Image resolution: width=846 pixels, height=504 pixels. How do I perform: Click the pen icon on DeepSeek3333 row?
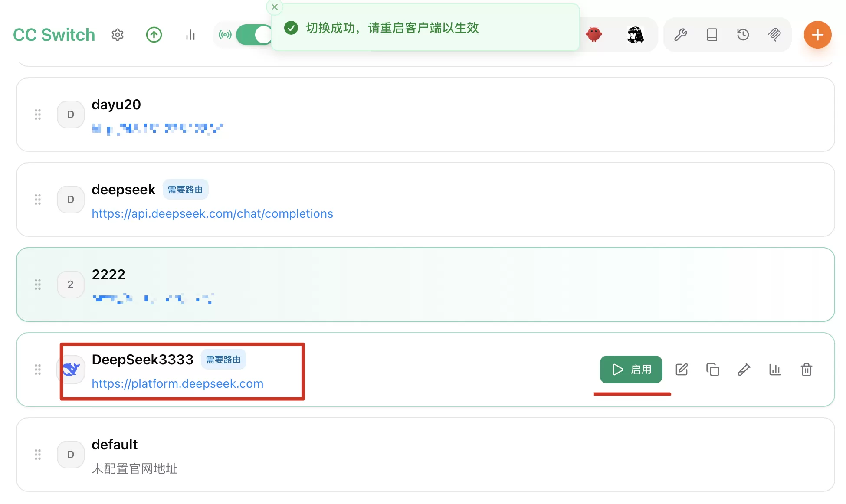point(744,370)
